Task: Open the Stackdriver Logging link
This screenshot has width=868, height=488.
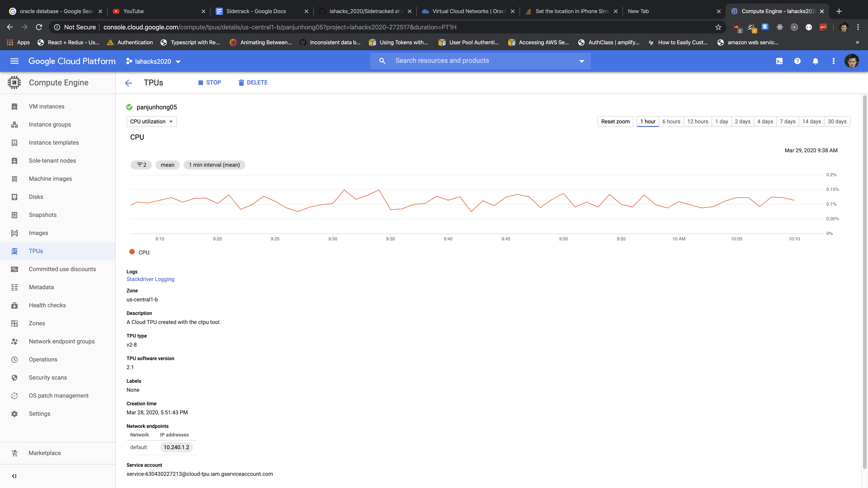Action: coord(150,279)
